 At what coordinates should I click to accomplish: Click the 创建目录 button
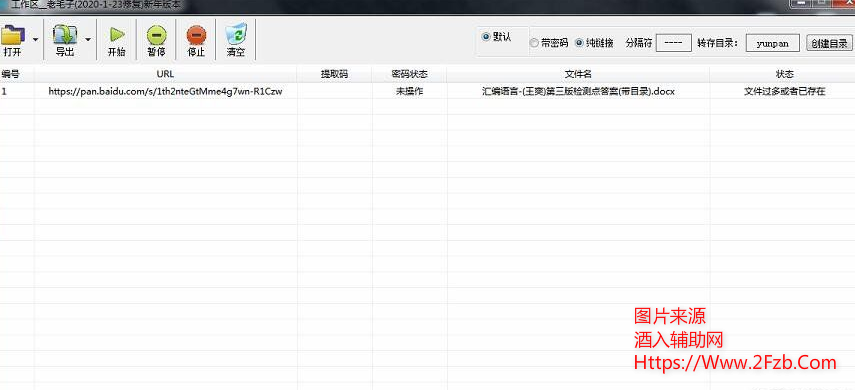tap(829, 43)
